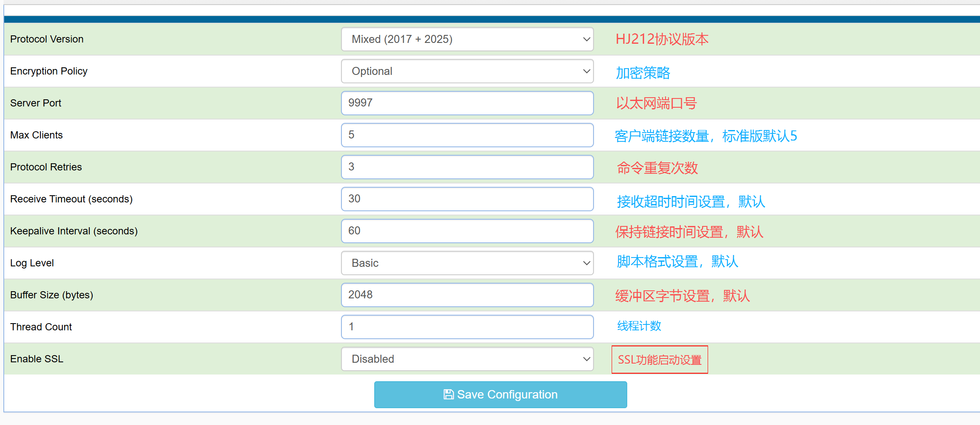Click the 'Enable SSL' label
This screenshot has height=425, width=980.
(37, 359)
